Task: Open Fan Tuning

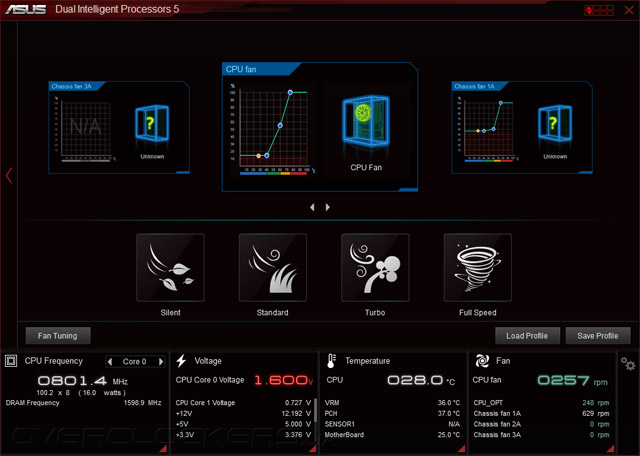Action: point(58,336)
